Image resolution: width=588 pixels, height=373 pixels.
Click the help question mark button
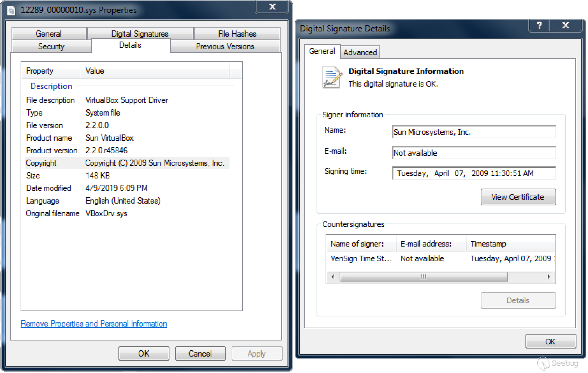coord(539,25)
